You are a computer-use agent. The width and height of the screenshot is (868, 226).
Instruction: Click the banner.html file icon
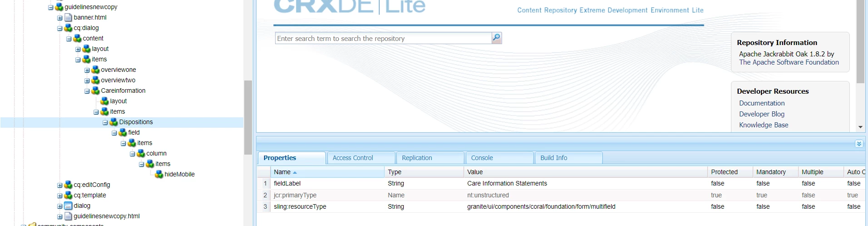(69, 17)
